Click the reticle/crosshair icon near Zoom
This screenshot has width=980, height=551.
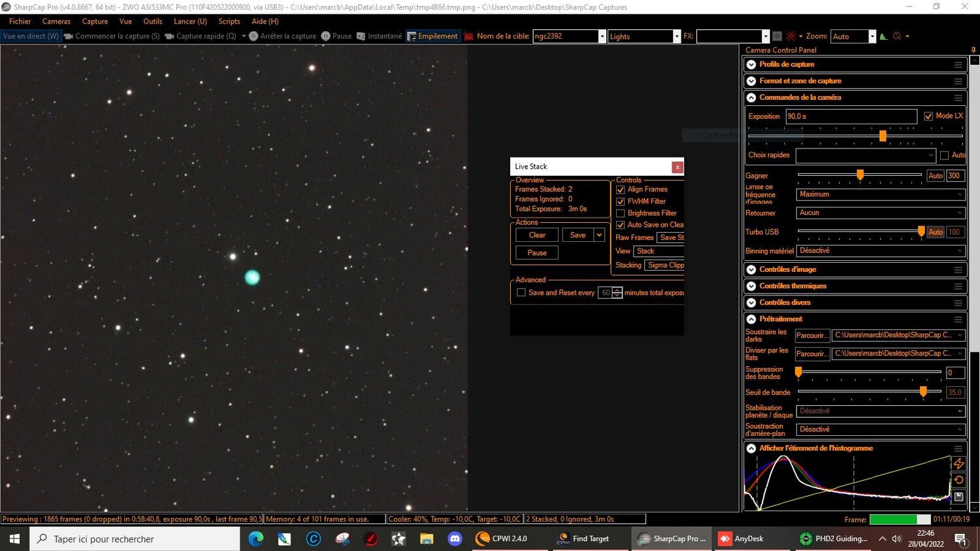click(896, 36)
